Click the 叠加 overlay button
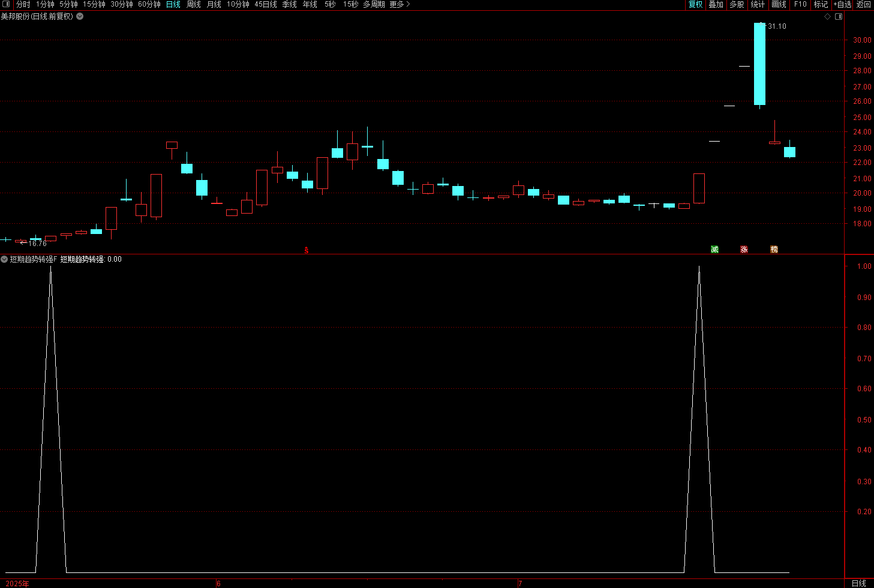This screenshot has width=874, height=588. coord(716,4)
